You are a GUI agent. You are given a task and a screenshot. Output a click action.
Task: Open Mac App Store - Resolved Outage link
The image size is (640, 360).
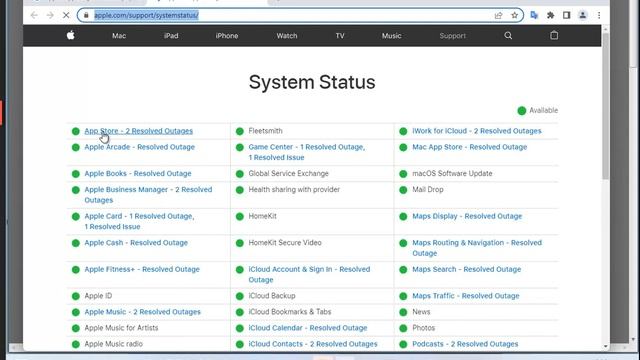tap(469, 147)
